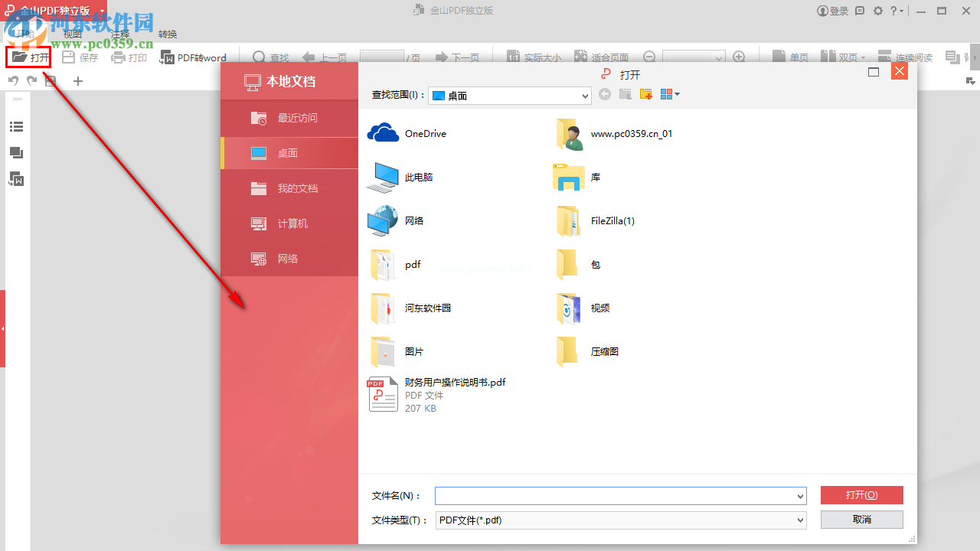Open the 转换 ribbon tab
The height and width of the screenshot is (551, 980).
click(x=168, y=34)
